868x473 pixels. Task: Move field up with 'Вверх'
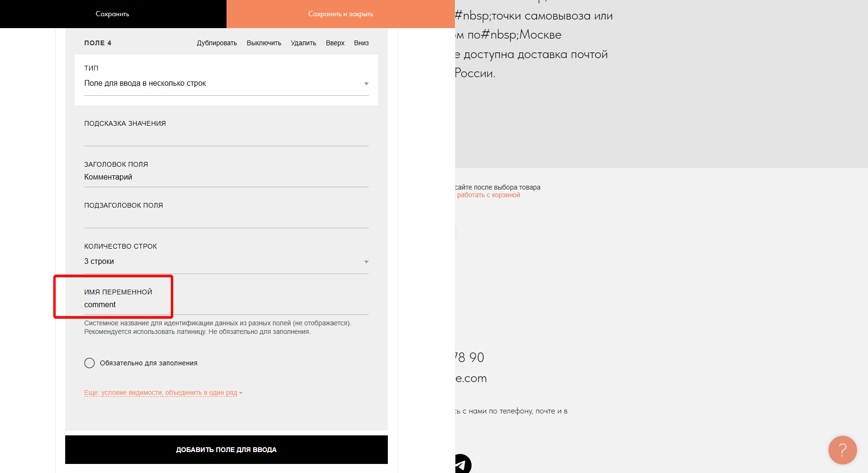tap(335, 43)
